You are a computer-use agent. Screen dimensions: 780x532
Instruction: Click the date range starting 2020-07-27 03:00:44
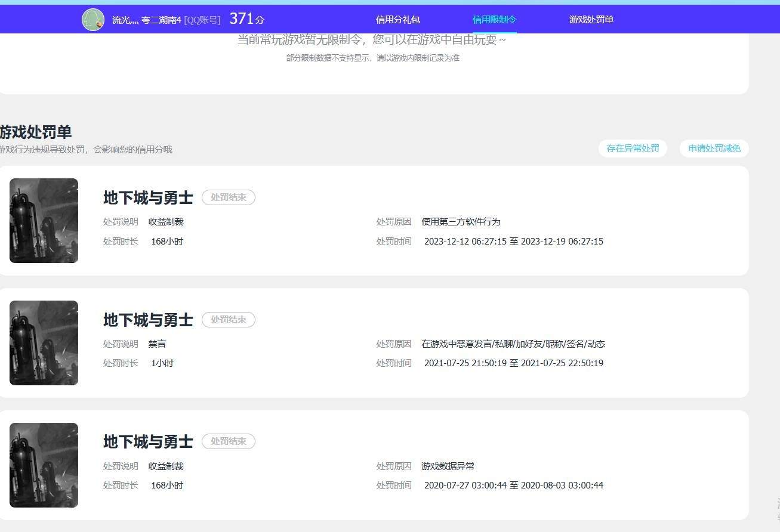coord(514,485)
